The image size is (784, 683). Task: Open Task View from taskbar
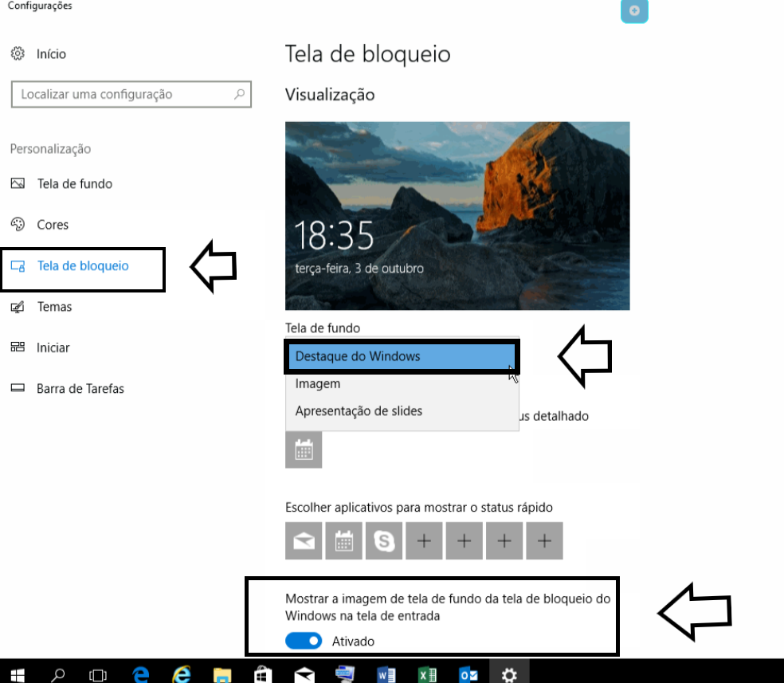pyautogui.click(x=98, y=676)
